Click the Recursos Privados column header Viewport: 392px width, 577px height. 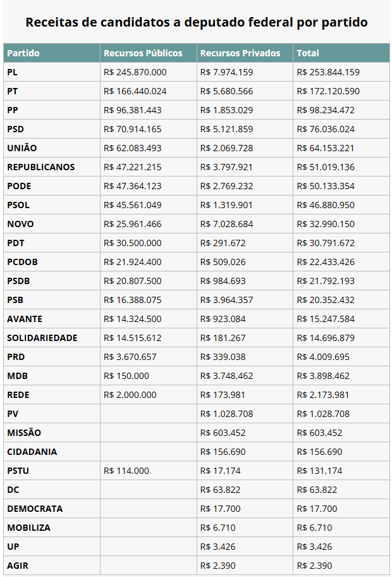245,53
